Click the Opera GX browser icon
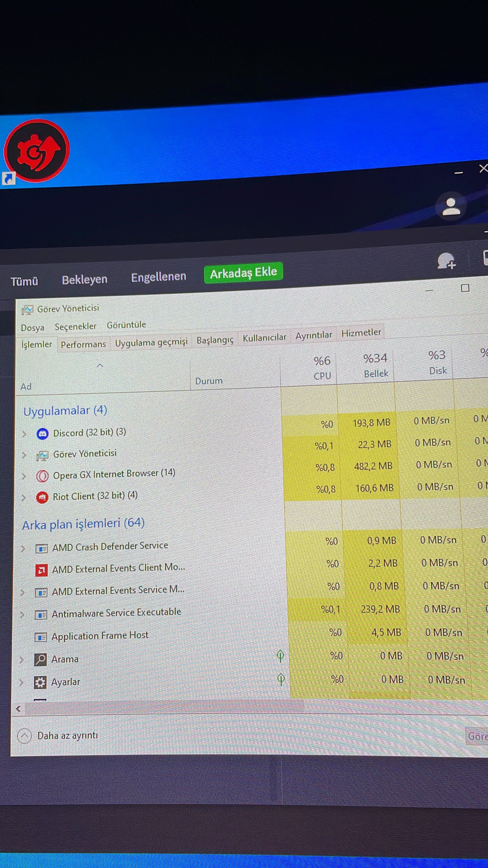The image size is (488, 868). 42,476
